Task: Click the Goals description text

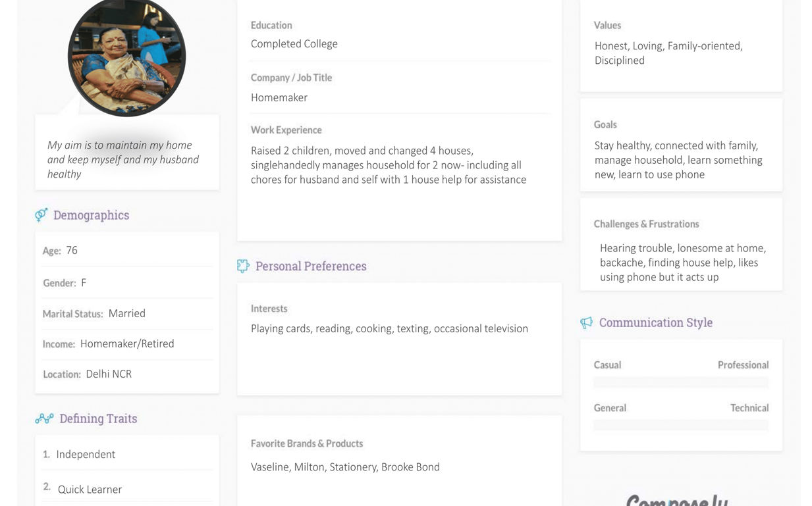Action: point(678,160)
